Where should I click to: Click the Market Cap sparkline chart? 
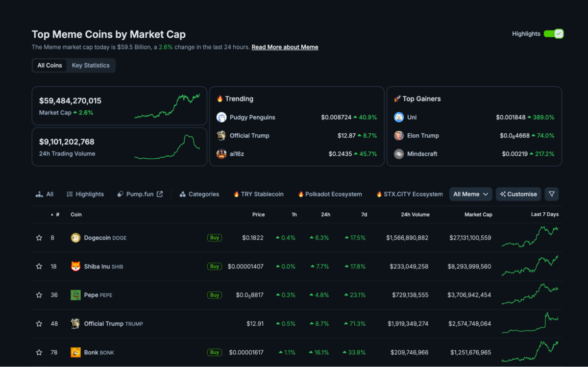tap(167, 106)
